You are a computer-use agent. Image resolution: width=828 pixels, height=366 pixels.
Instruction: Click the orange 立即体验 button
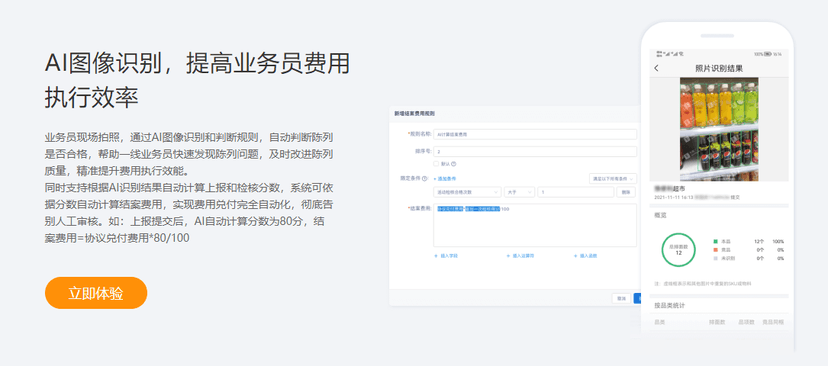tap(96, 293)
